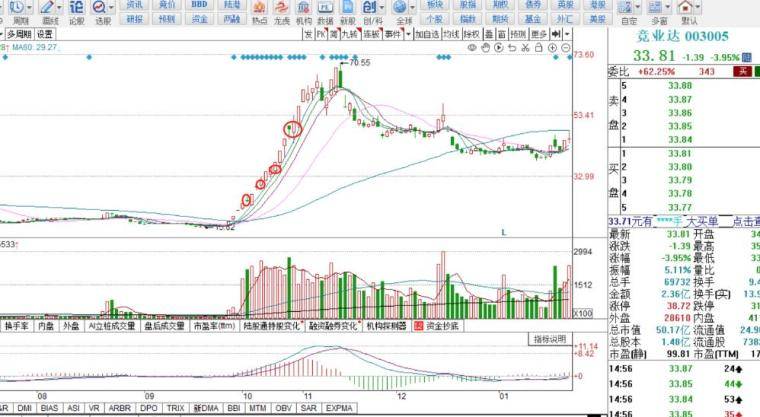760x417 pixels.
Task: Expand the 全球 global dropdown arrow
Action: coord(413,7)
